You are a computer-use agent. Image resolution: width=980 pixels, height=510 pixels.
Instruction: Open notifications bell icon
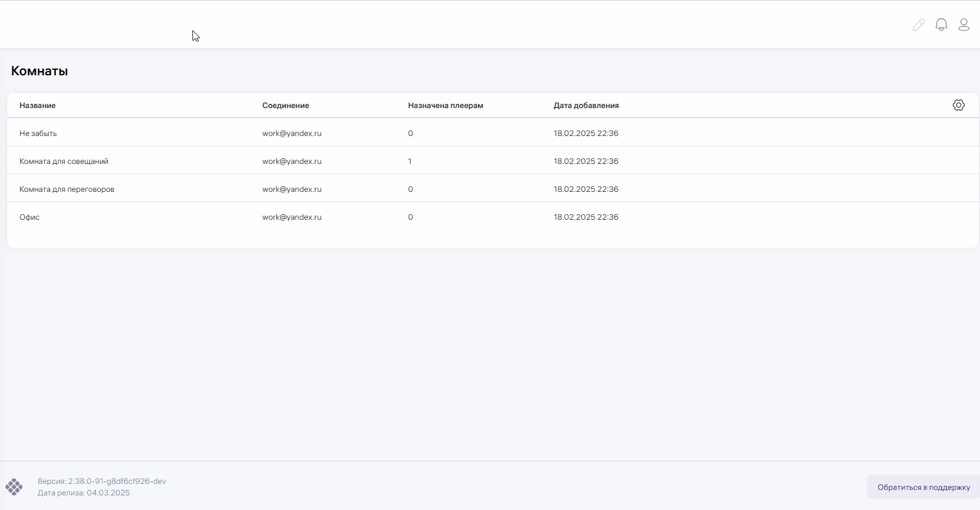pyautogui.click(x=941, y=25)
